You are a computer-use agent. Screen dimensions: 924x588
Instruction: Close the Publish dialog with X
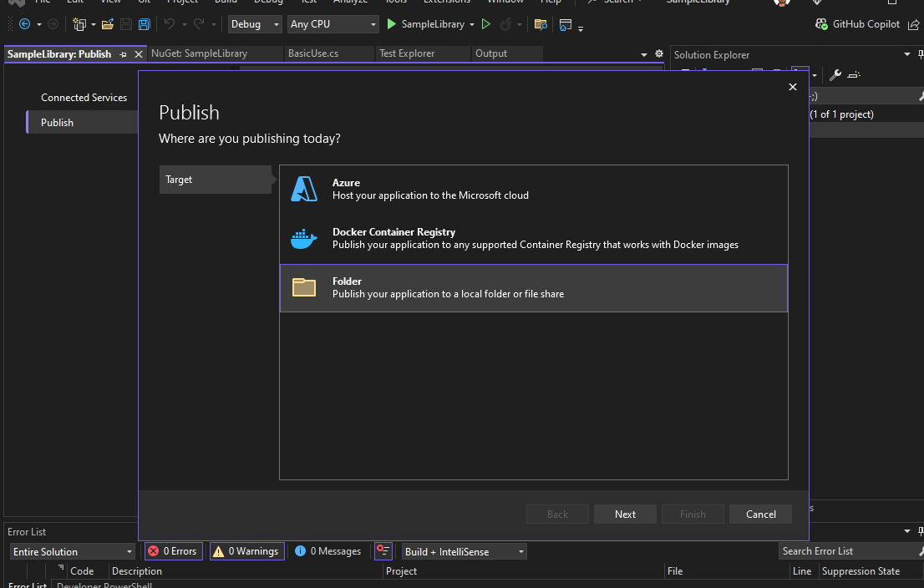pyautogui.click(x=793, y=87)
